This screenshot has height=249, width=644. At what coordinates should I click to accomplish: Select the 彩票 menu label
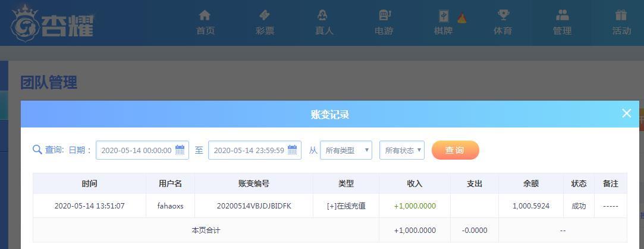(265, 31)
